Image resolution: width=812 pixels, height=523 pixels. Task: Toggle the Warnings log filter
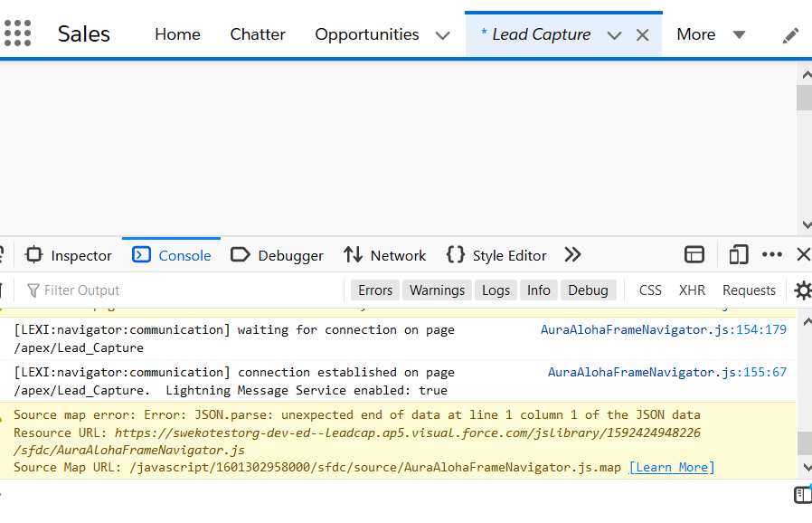point(437,290)
